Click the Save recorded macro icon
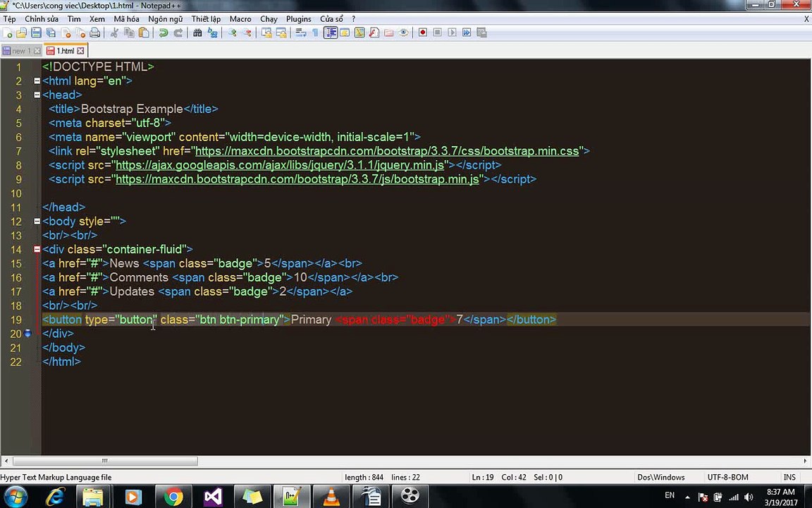 point(481,32)
